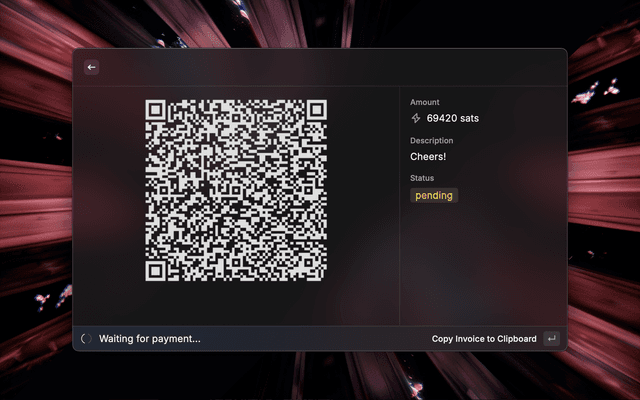The width and height of the screenshot is (640, 400).
Task: Copy Invoice to Clipboard
Action: (484, 339)
